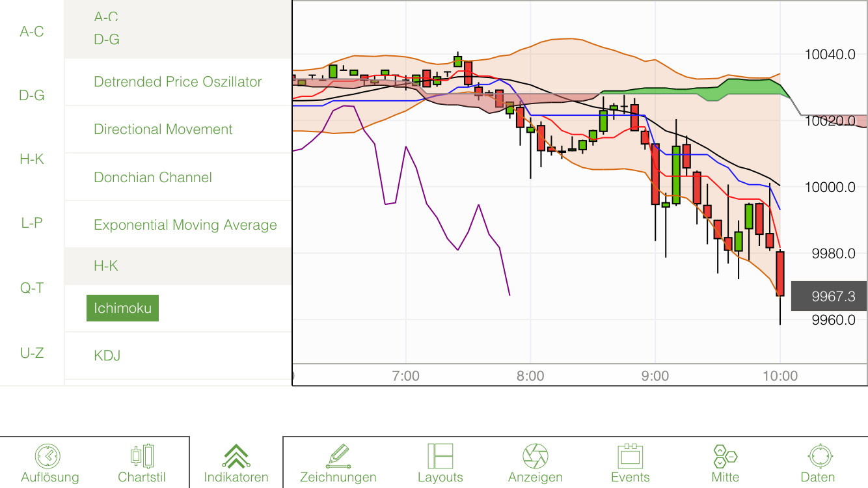Open Mitte using the hexagons icon
The height and width of the screenshot is (488, 868).
coord(725,455)
